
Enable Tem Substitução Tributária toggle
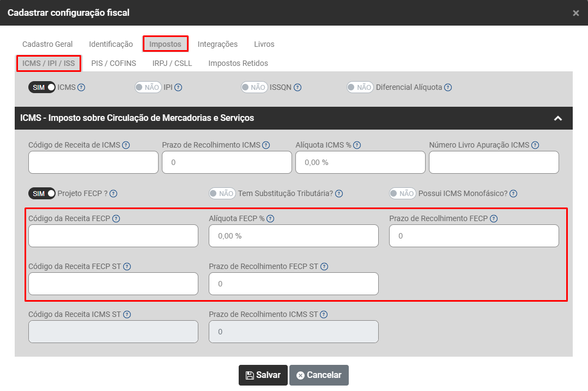coord(222,193)
